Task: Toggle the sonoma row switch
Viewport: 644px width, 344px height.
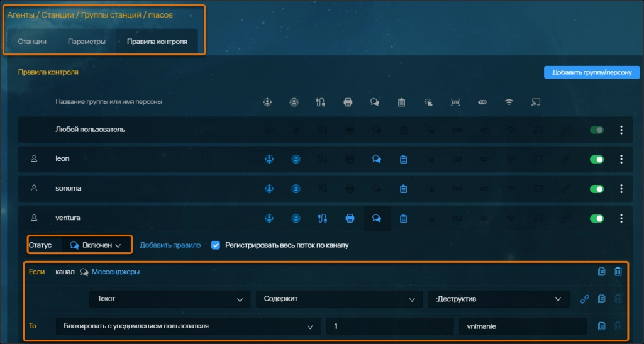Action: pyautogui.click(x=596, y=189)
